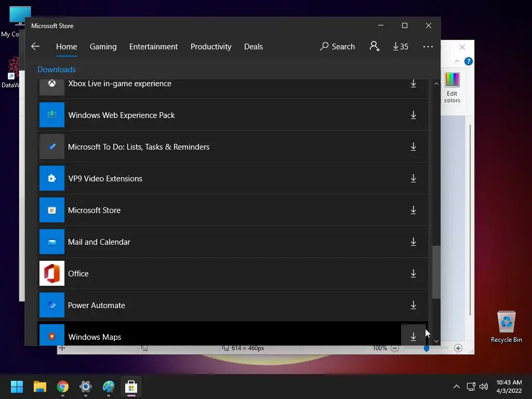The width and height of the screenshot is (532, 399).
Task: Open Settings from taskbar
Action: click(86, 387)
